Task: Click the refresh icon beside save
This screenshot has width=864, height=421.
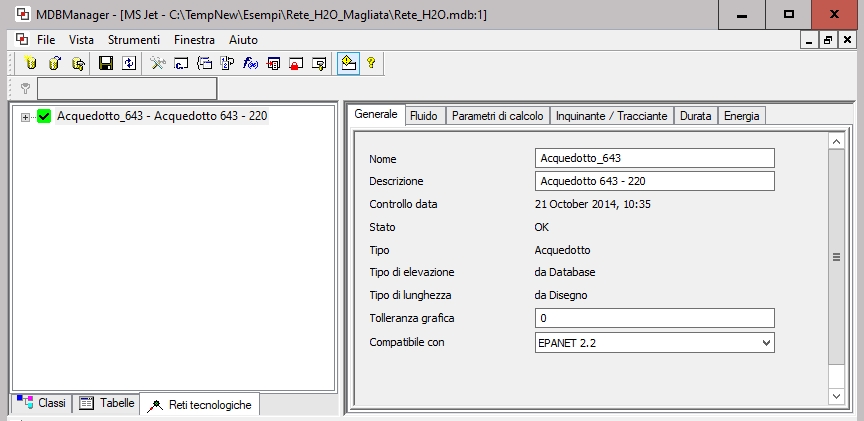Action: (128, 63)
